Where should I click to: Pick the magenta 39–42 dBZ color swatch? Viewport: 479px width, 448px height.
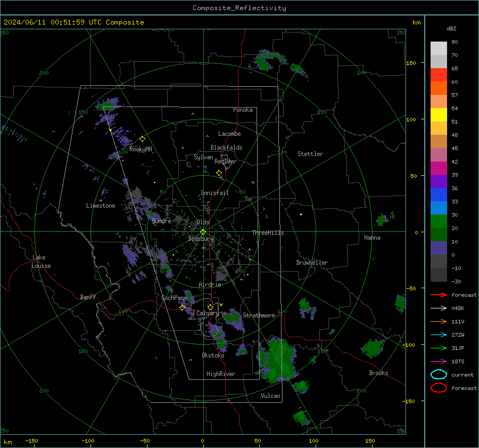coord(439,168)
